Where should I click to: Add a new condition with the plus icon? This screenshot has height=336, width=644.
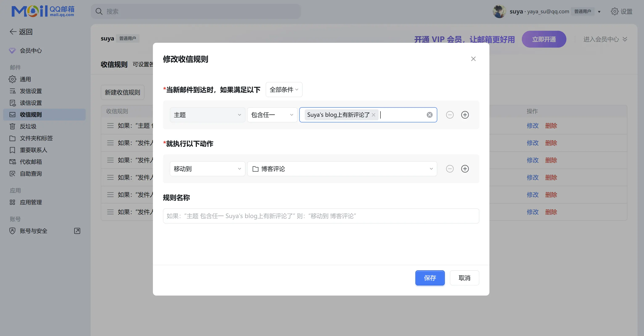[465, 115]
